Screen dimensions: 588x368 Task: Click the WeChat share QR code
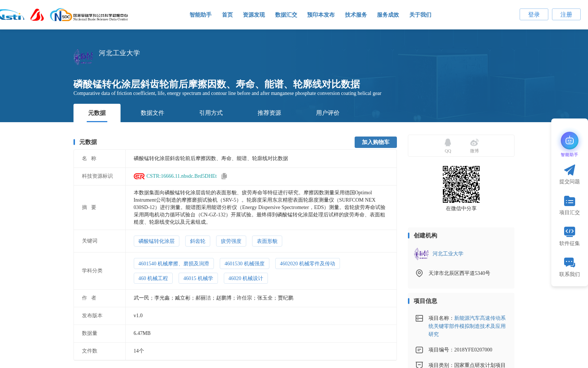click(x=461, y=184)
